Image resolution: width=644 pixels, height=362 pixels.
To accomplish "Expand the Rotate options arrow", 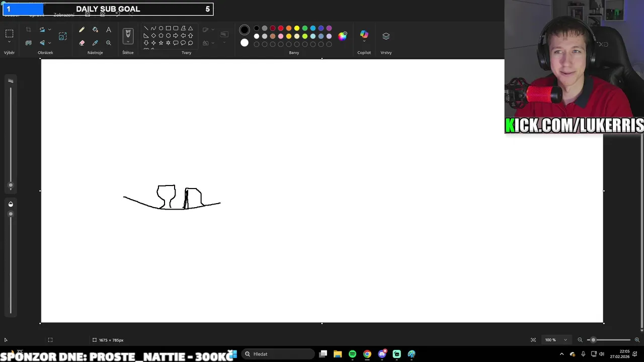I will [x=49, y=30].
